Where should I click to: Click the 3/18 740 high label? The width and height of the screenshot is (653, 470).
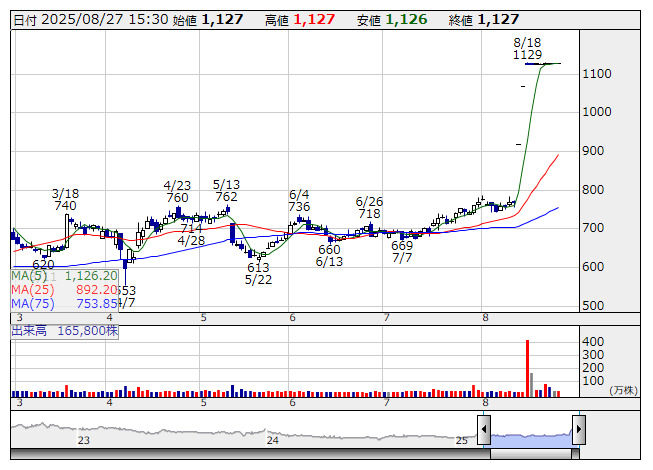point(65,199)
